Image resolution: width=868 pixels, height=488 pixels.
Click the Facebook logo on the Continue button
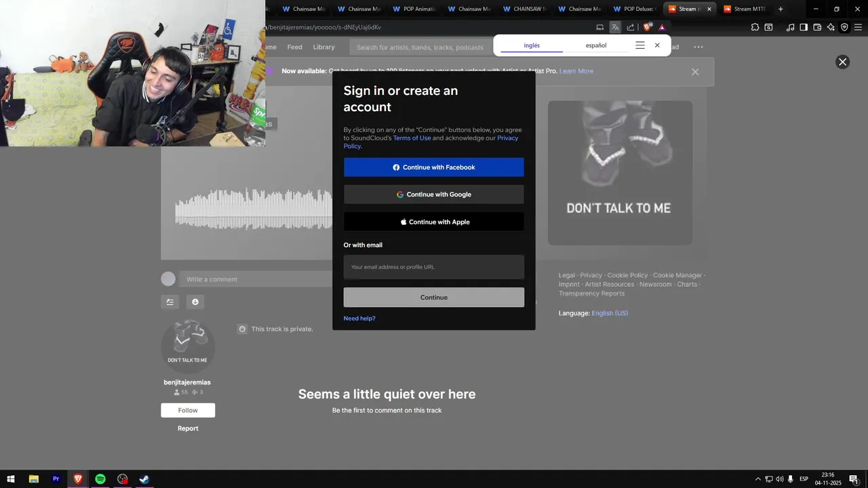click(396, 167)
